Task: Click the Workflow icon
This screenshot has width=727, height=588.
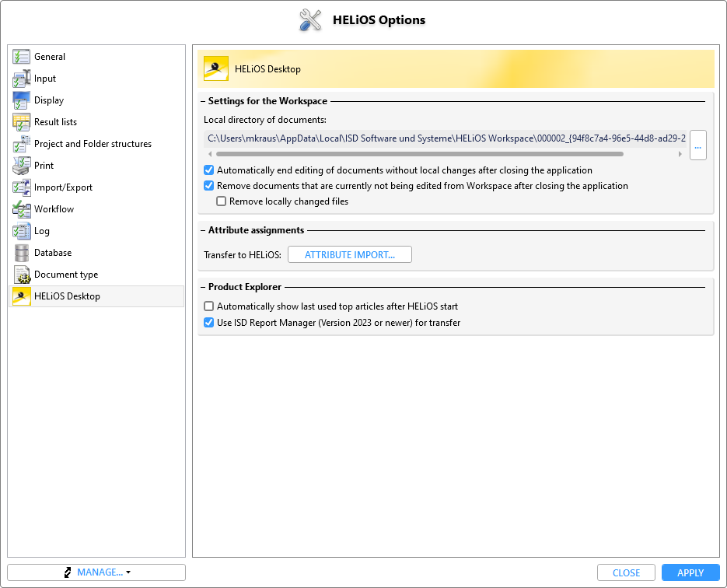Action: pos(21,209)
